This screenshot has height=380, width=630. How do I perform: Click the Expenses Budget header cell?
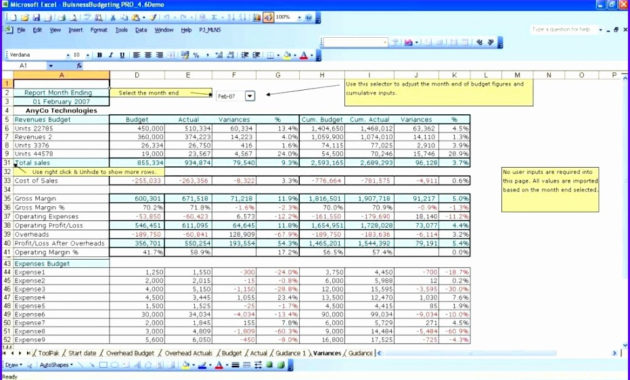click(x=61, y=264)
